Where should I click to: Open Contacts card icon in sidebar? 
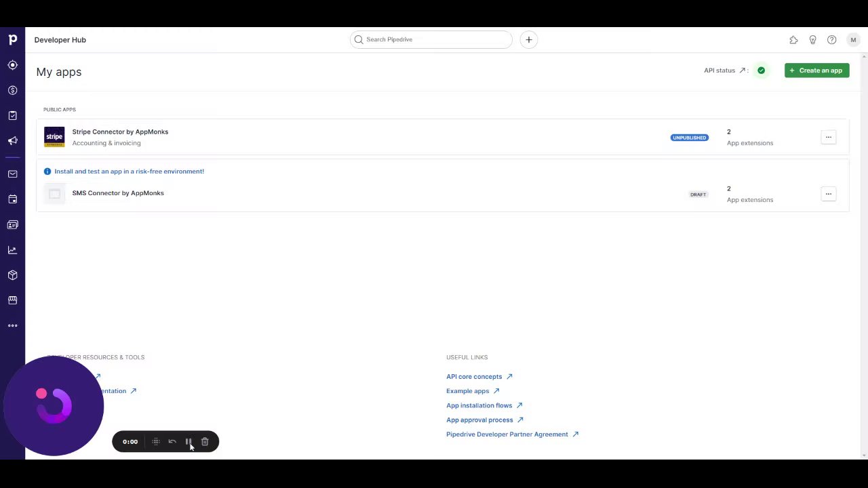click(x=12, y=224)
